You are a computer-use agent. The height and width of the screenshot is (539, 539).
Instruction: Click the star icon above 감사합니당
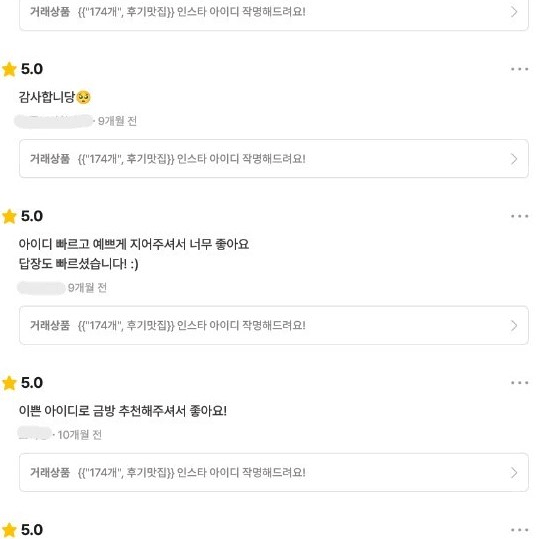click(9, 69)
